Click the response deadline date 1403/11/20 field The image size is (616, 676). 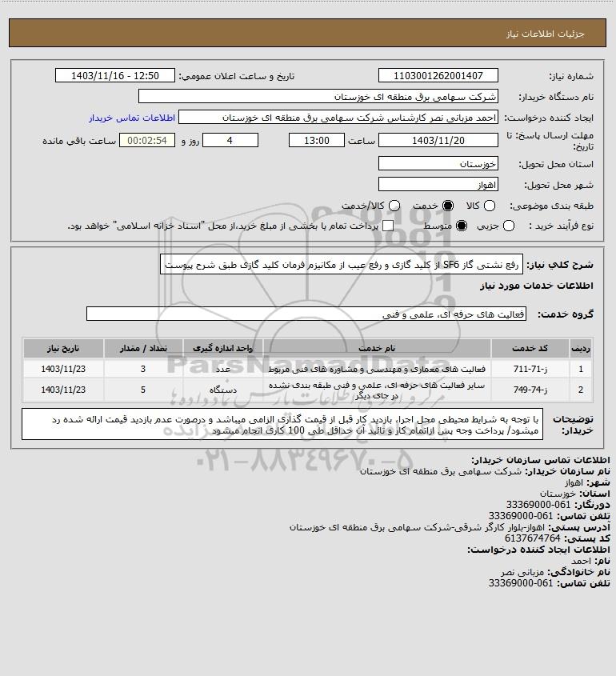point(438,141)
